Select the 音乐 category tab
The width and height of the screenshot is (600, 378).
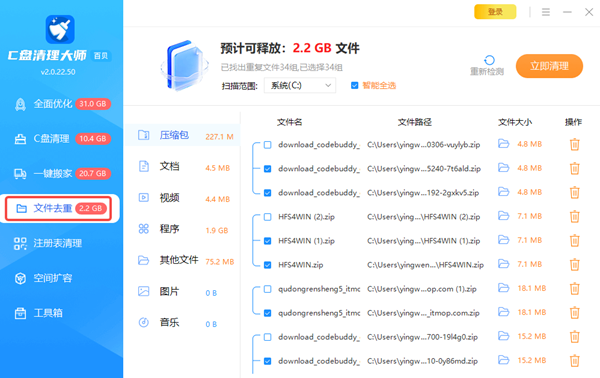click(183, 323)
